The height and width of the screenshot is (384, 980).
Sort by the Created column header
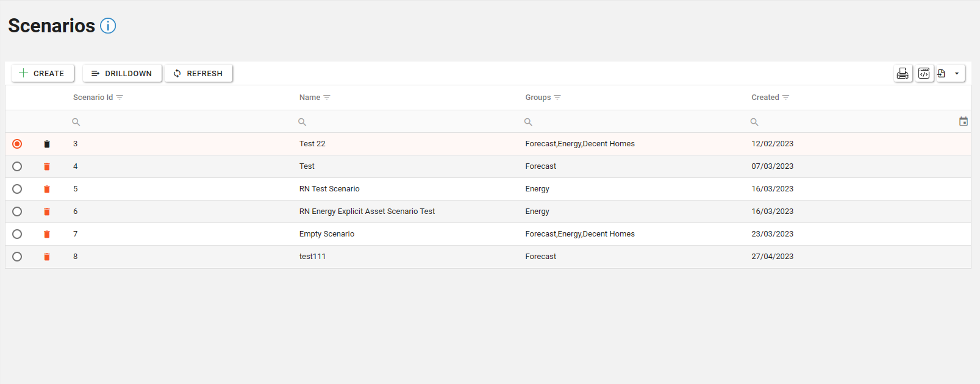(765, 98)
